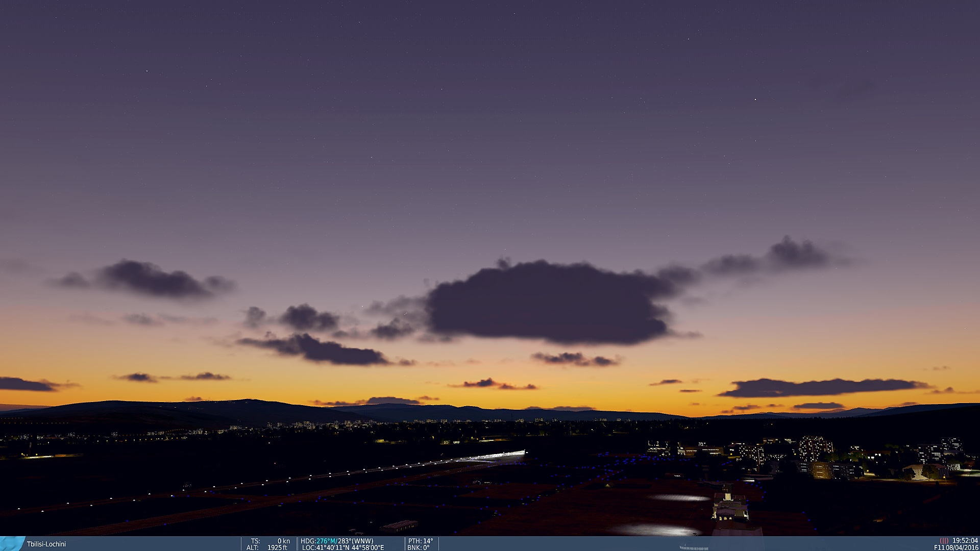Viewport: 980px width, 551px height.
Task: Click the cyan 276°M magnetic heading
Action: click(326, 541)
